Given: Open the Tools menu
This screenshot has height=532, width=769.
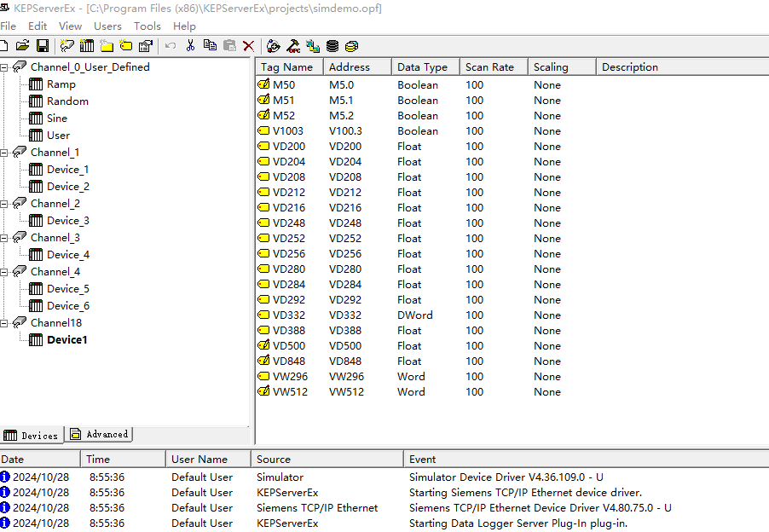Looking at the screenshot, I should pos(147,26).
